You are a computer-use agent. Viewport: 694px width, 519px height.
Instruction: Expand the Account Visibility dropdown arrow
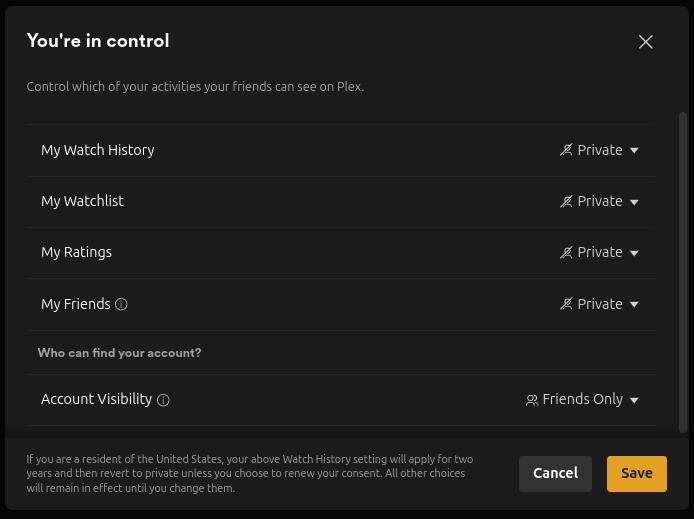tap(634, 400)
